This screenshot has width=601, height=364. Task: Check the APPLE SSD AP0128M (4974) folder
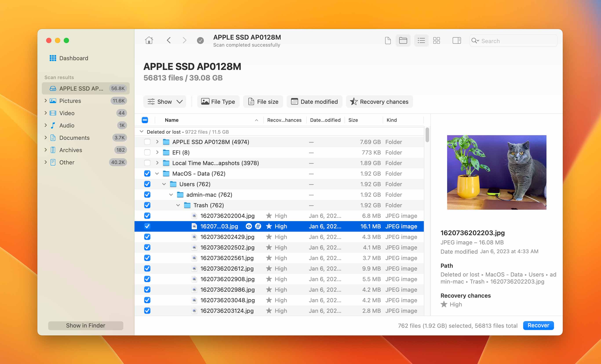pyautogui.click(x=147, y=142)
